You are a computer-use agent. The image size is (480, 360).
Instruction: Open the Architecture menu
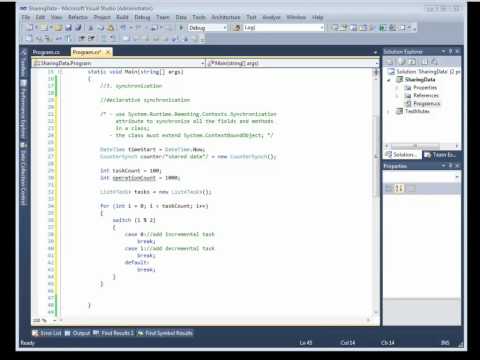[226, 17]
